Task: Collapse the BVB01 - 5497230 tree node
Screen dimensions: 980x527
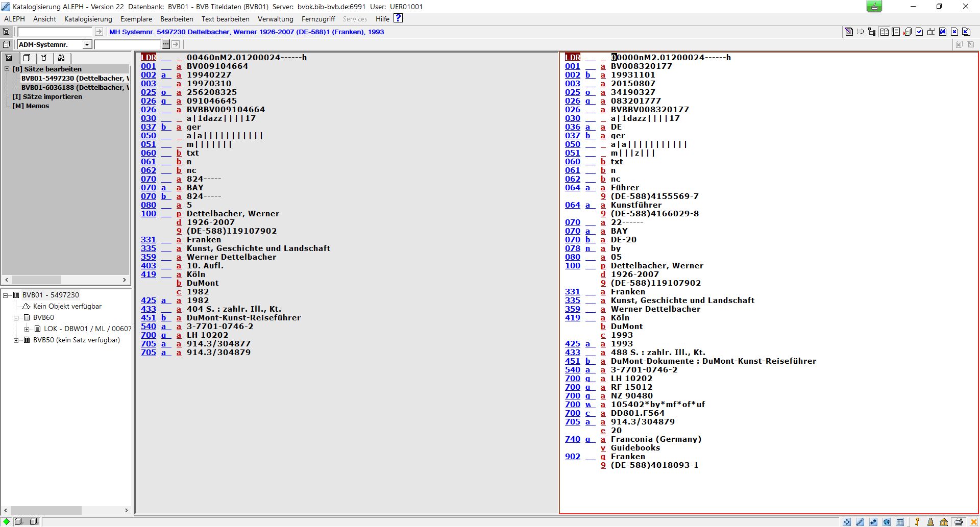Action: 6,295
